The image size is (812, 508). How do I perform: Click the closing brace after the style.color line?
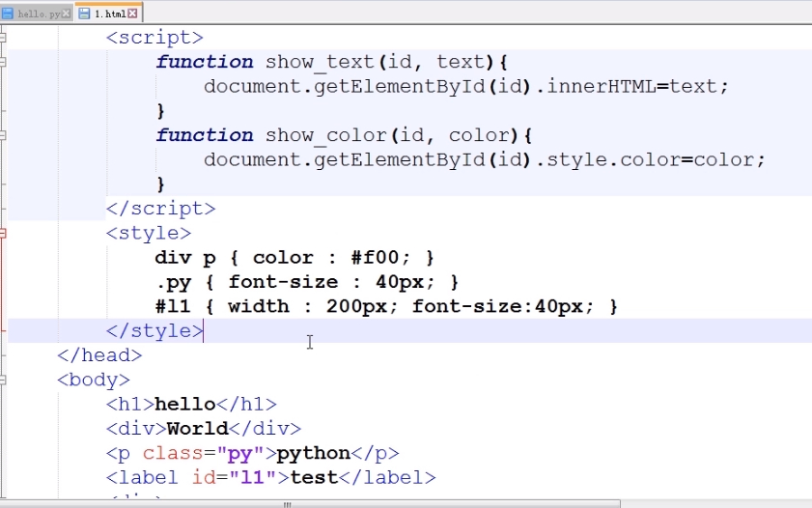[160, 183]
